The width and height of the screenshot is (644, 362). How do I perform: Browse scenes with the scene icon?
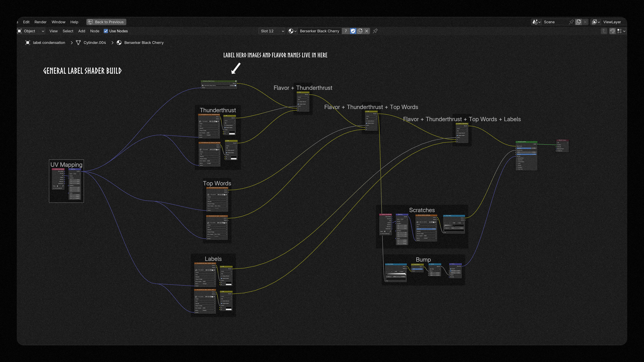(x=536, y=22)
